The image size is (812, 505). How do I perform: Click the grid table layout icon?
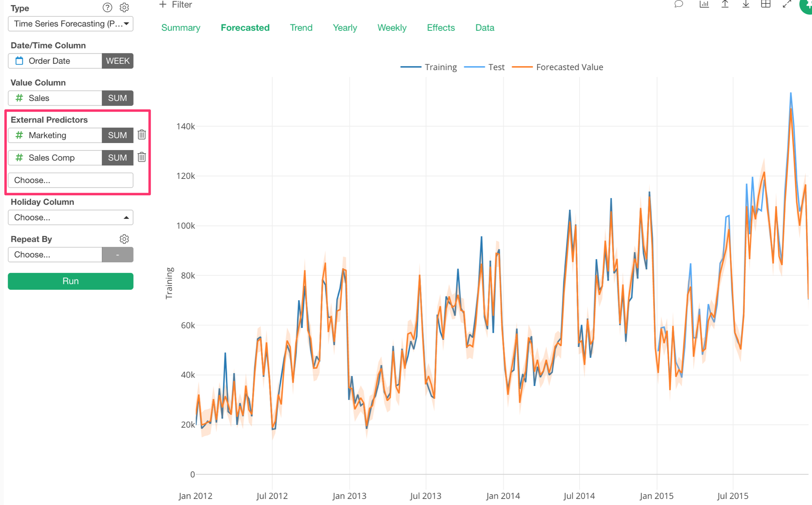766,4
